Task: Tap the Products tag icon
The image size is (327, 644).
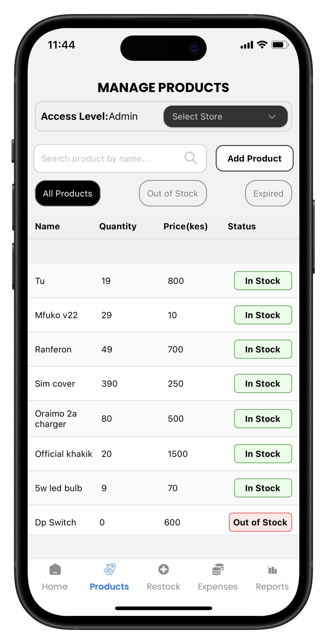Action: pos(109,570)
